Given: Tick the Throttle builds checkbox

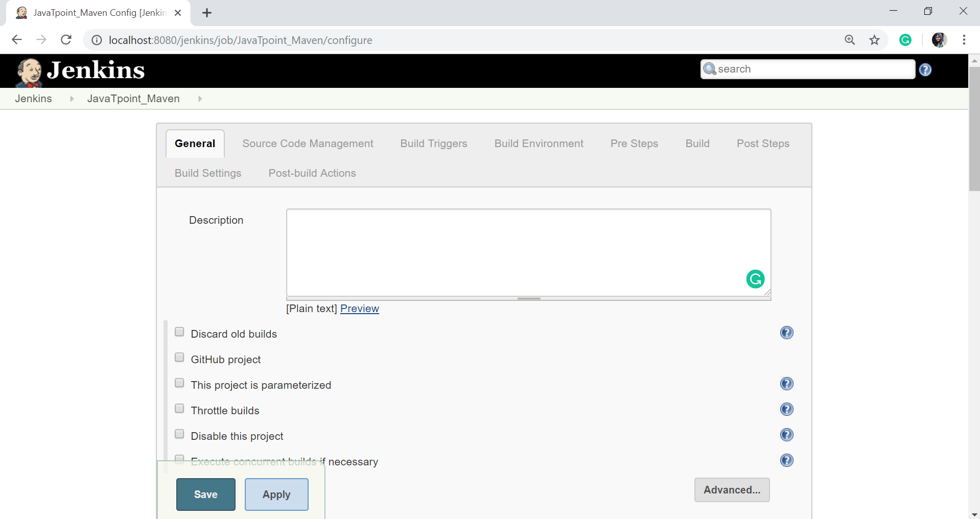Looking at the screenshot, I should point(179,409).
